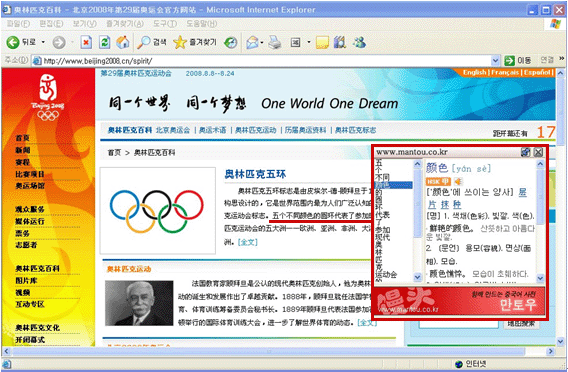Select 现代 in the dictionary word list
The height and width of the screenshot is (372, 568).
pos(382,237)
